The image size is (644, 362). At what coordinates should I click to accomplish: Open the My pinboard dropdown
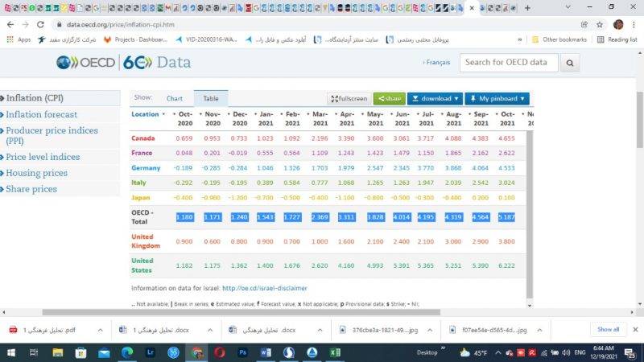tap(497, 98)
